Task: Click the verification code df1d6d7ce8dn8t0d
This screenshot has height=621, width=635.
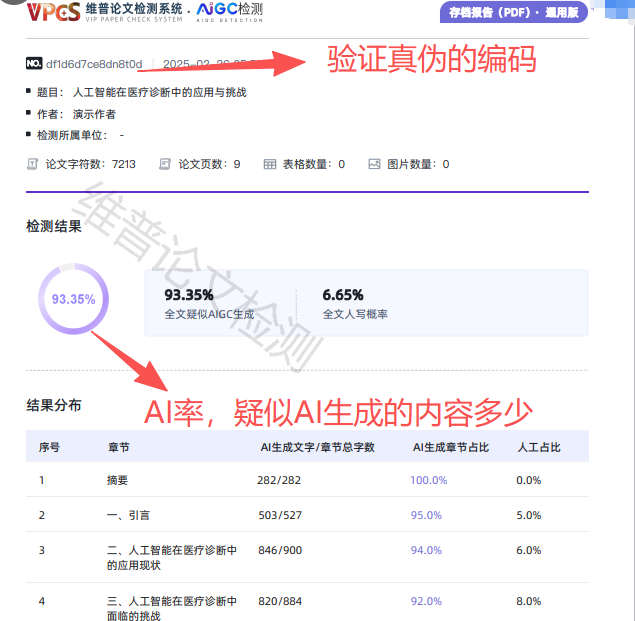Action: coord(94,64)
